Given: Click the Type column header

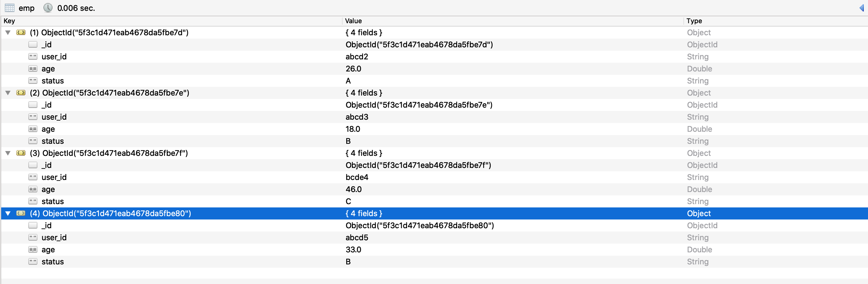Looking at the screenshot, I should [x=694, y=21].
